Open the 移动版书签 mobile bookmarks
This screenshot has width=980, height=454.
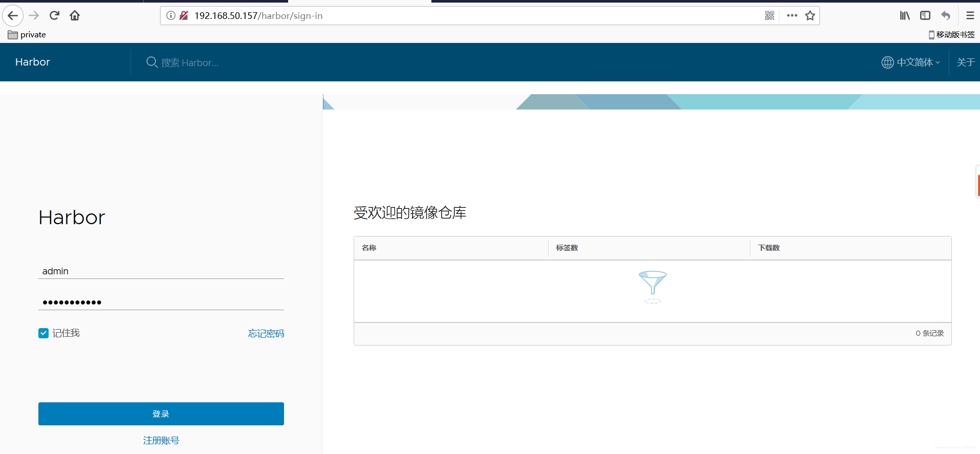click(x=952, y=35)
